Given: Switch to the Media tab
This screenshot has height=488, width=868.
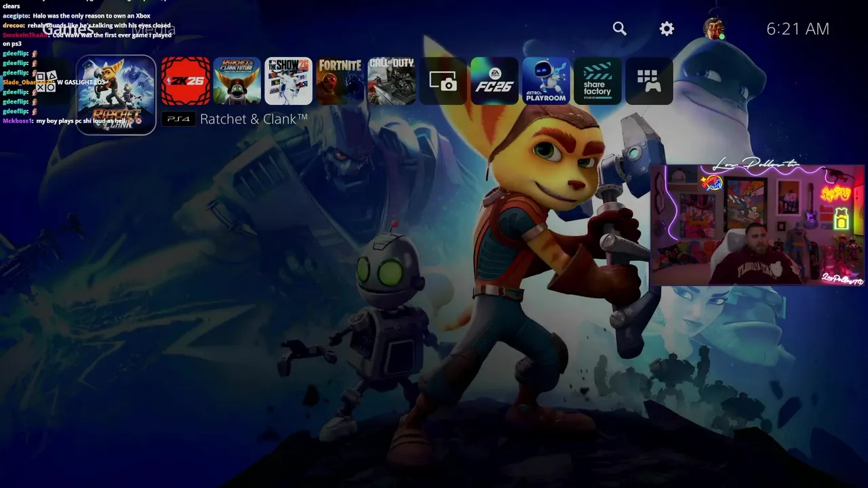Looking at the screenshot, I should tap(155, 30).
